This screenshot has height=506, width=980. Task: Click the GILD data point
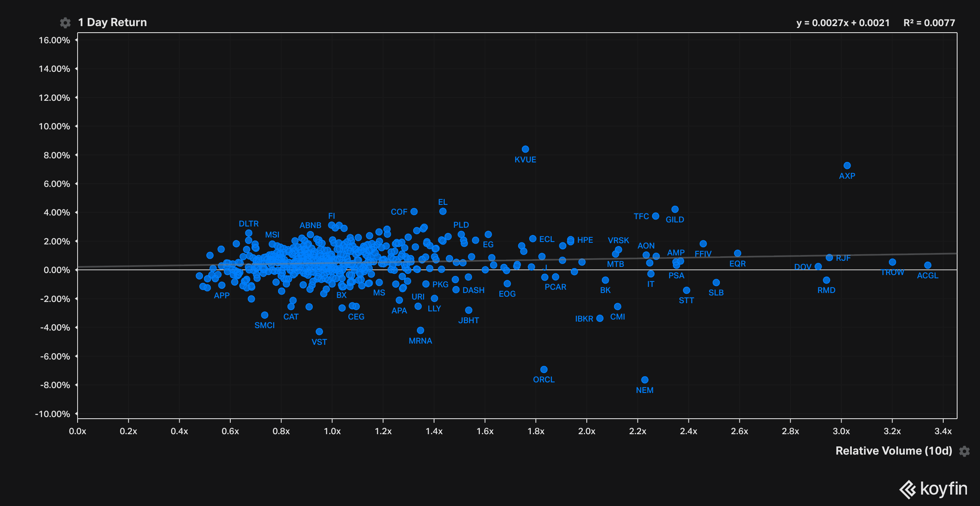[675, 209]
